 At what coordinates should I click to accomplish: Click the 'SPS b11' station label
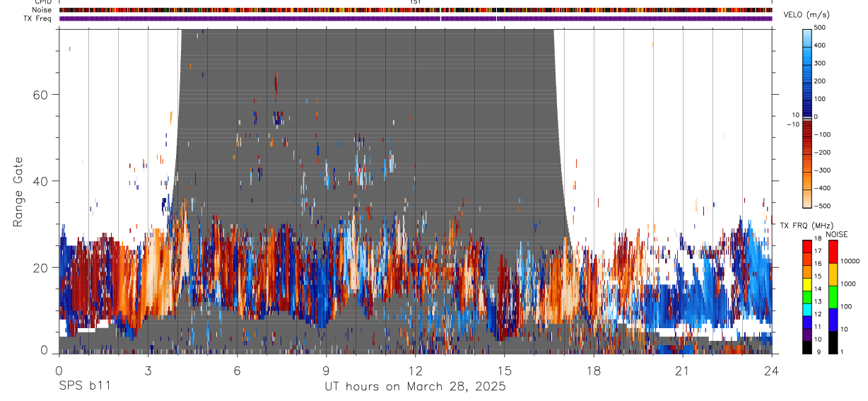[83, 386]
